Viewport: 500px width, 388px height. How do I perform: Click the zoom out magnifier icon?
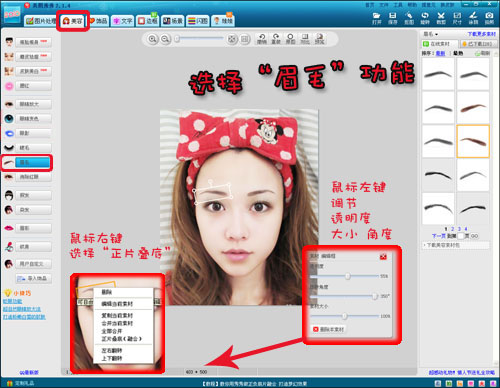(x=165, y=39)
